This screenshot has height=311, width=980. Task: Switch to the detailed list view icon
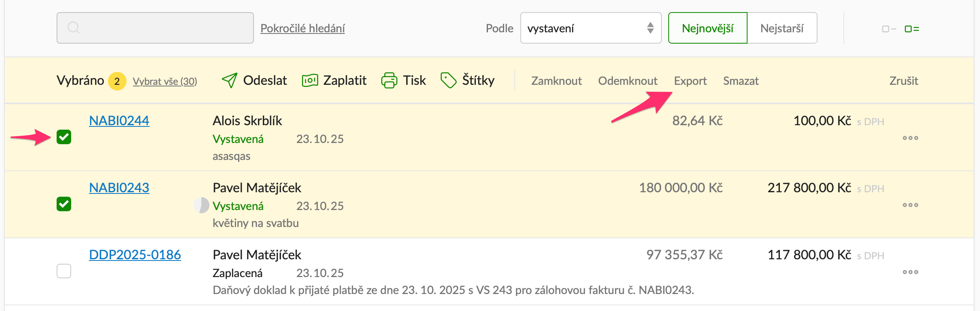(912, 28)
